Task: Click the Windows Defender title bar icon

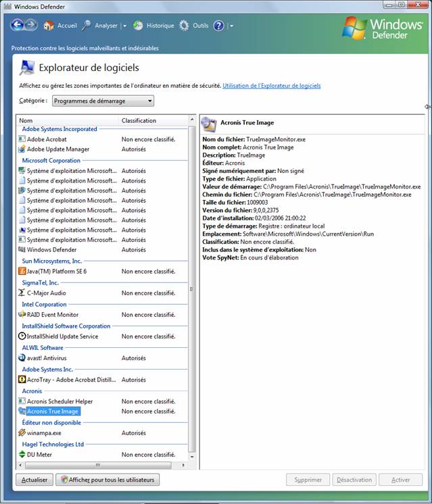Action: (x=7, y=7)
